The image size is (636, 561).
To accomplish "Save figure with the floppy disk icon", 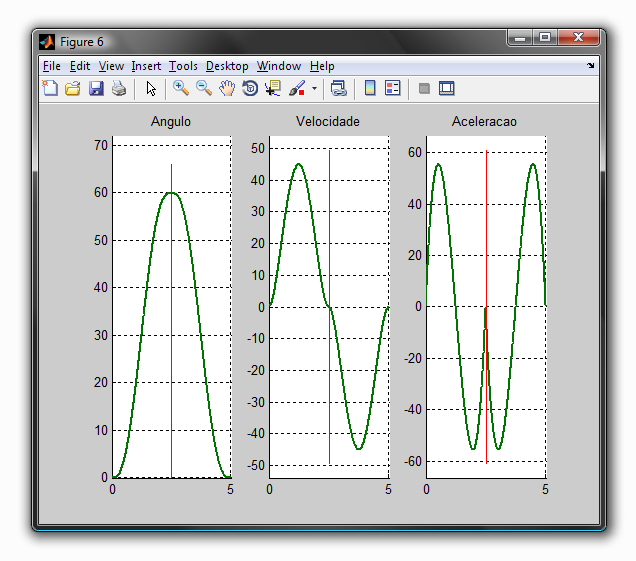I will click(x=96, y=89).
